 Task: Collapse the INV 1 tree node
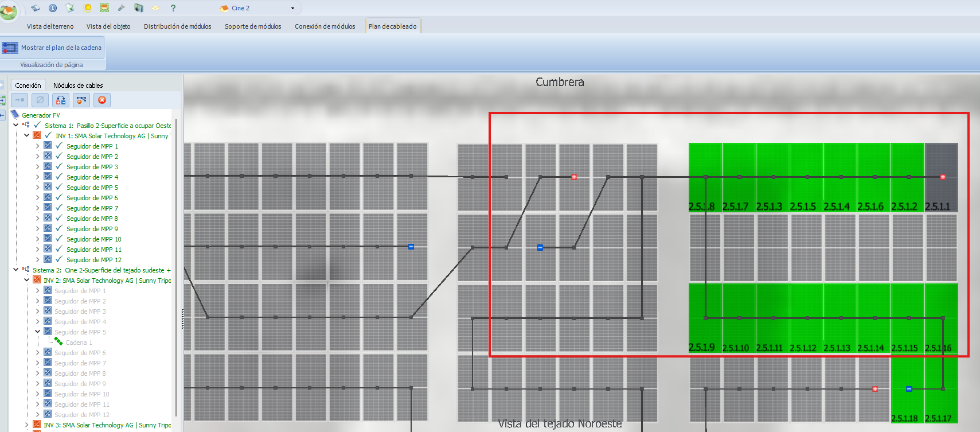click(x=26, y=135)
